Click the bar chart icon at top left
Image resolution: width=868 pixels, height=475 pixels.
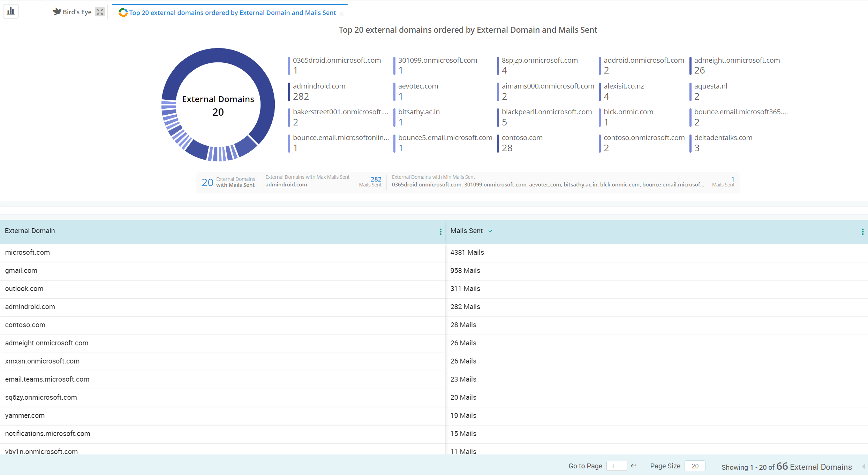[10, 11]
